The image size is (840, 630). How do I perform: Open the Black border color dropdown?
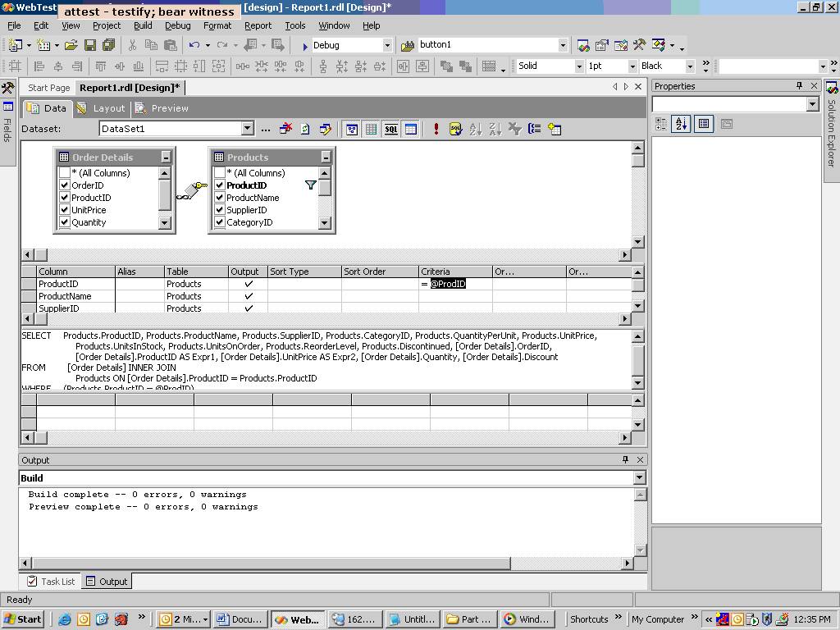(x=690, y=66)
